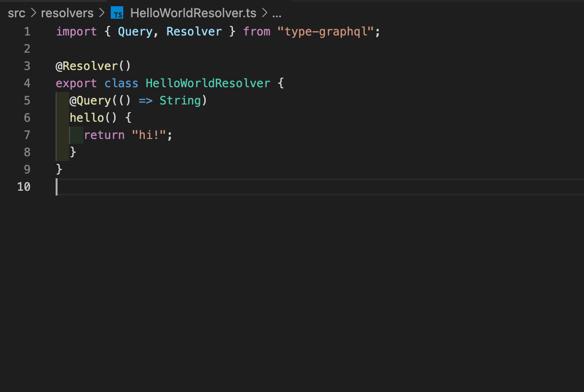Click the @Query decorator on line 5

click(90, 100)
